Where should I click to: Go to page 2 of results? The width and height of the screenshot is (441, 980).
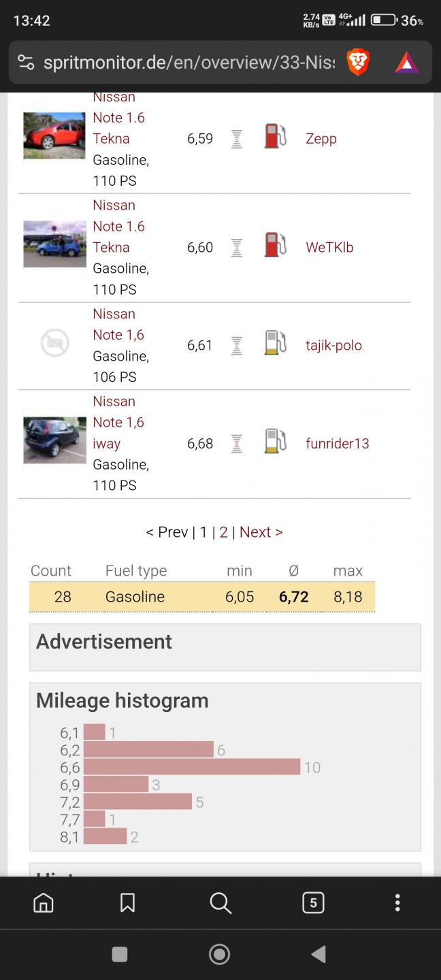point(223,532)
